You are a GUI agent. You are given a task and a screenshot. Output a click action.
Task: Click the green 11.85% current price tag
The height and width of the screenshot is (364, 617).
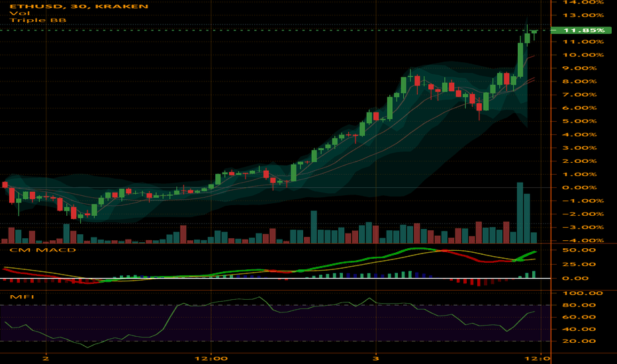pyautogui.click(x=582, y=30)
